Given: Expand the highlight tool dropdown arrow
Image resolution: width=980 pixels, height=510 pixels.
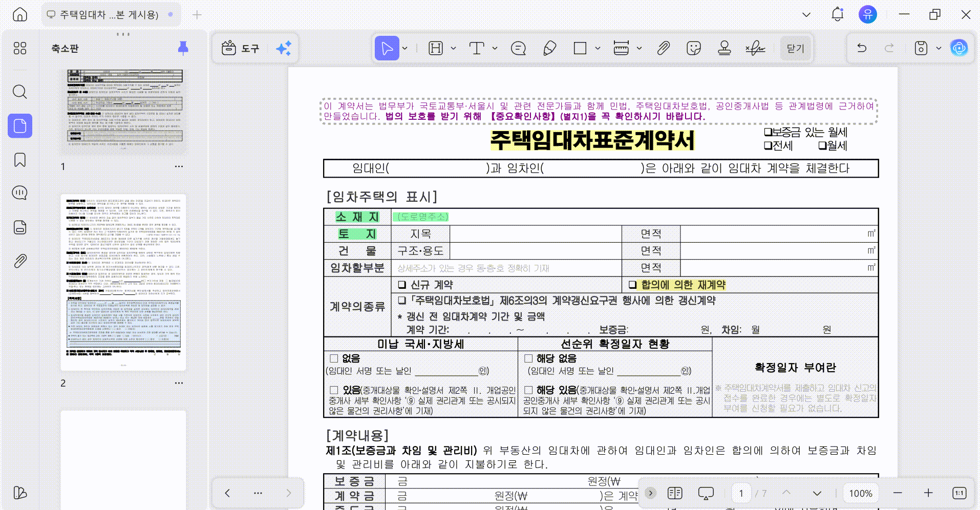Looking at the screenshot, I should 454,48.
